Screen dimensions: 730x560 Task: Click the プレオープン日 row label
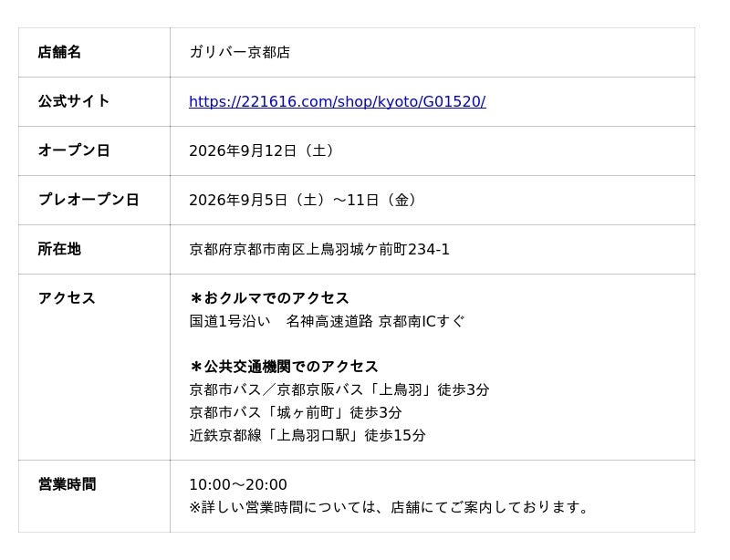coord(89,200)
